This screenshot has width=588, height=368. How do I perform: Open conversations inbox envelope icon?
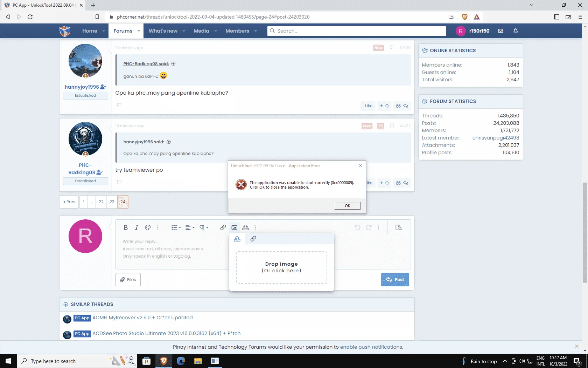click(500, 31)
